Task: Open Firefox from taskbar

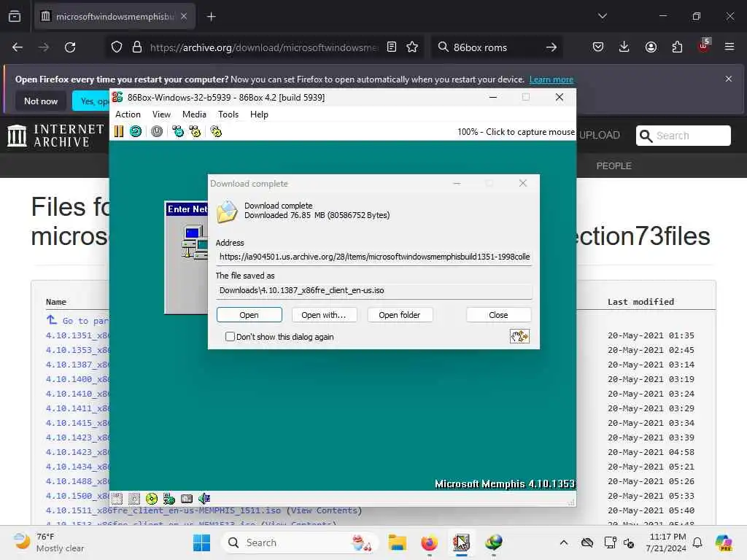Action: click(429, 542)
